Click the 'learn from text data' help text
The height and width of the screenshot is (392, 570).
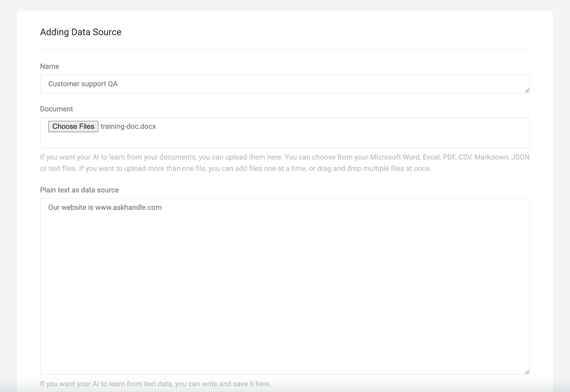156,384
